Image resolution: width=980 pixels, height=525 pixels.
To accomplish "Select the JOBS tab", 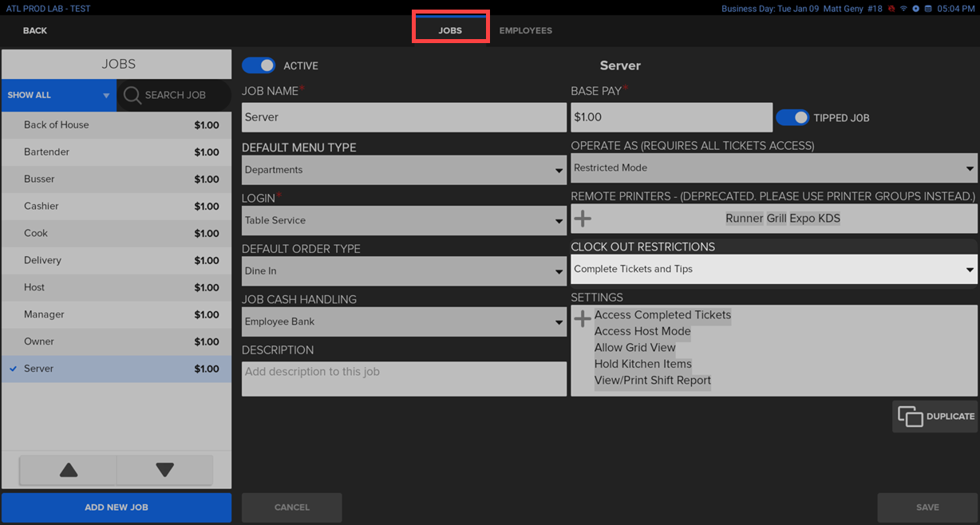I will click(x=450, y=30).
